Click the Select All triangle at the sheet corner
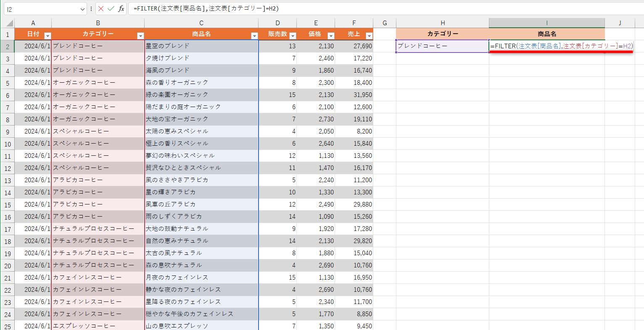This screenshot has height=330, width=644. (x=8, y=22)
